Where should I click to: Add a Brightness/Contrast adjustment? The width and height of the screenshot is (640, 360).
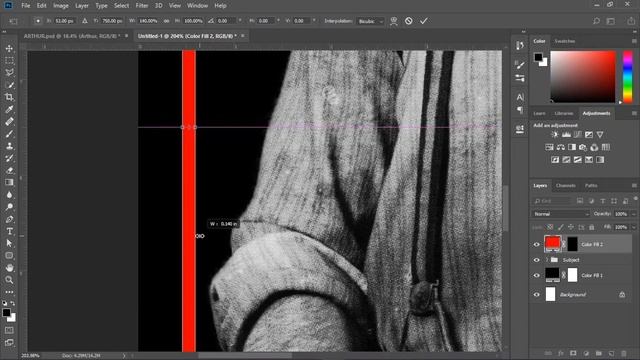pyautogui.click(x=555, y=135)
